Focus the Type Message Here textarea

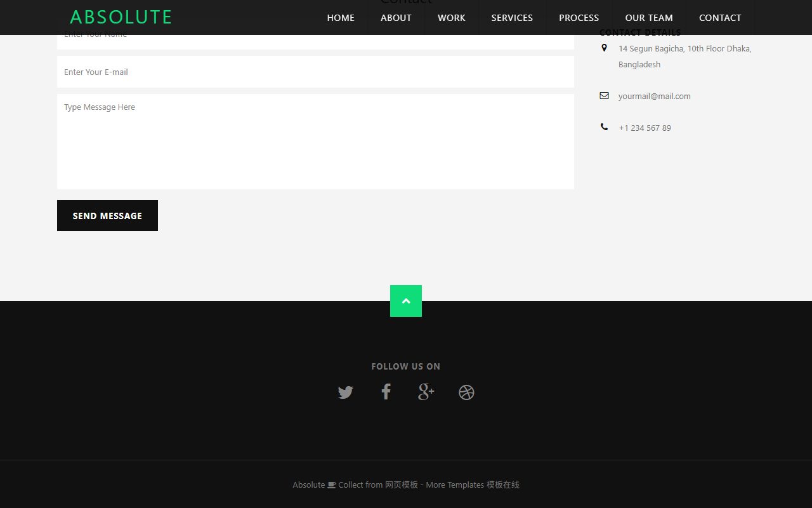[315, 142]
